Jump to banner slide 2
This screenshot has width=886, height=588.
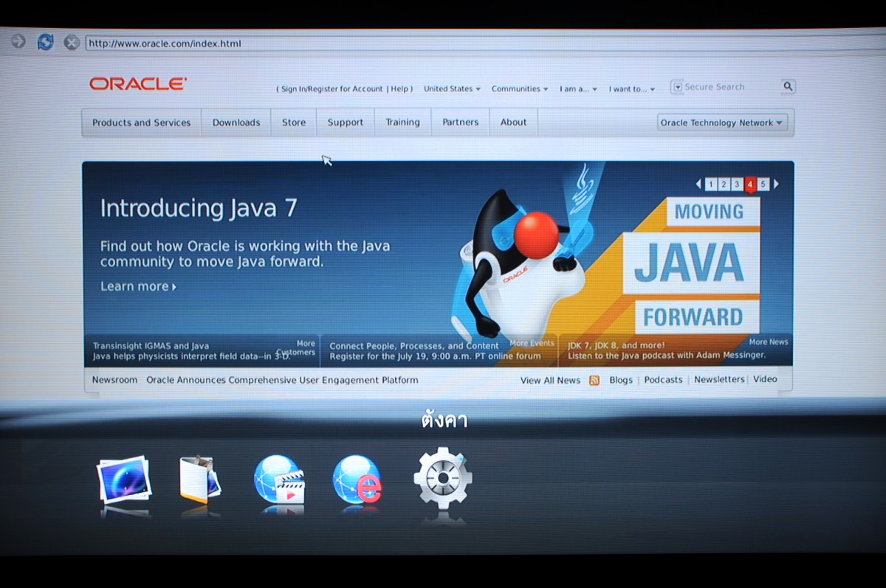(724, 184)
